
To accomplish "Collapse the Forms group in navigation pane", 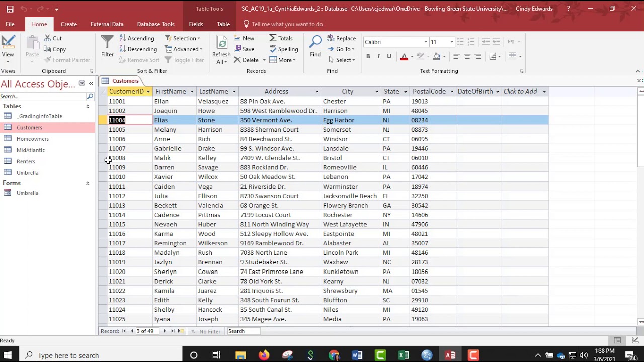I will coord(87,183).
